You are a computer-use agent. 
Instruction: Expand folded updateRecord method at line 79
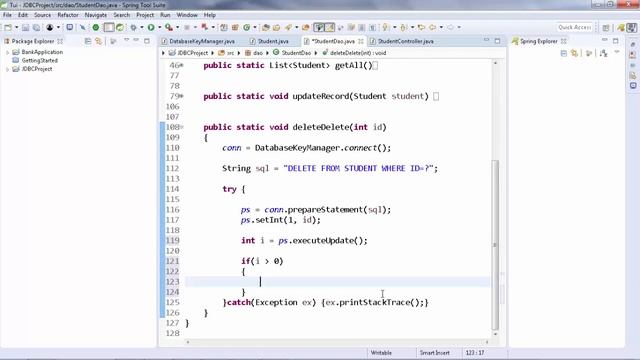click(182, 96)
